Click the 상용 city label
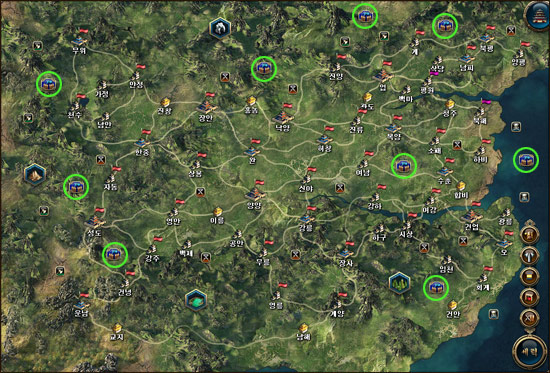This screenshot has height=373, width=550. pyautogui.click(x=195, y=174)
